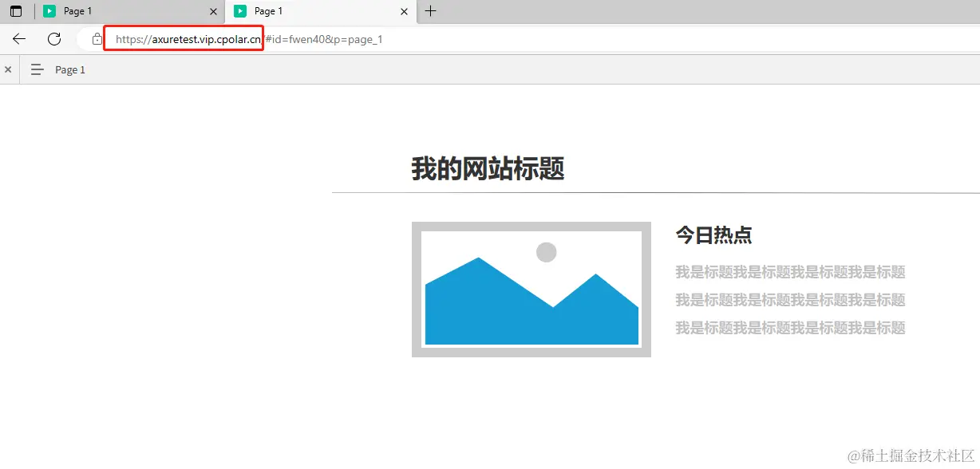Click the second 我是标题 headline row
Screen dimensions: 980x469
[790, 300]
